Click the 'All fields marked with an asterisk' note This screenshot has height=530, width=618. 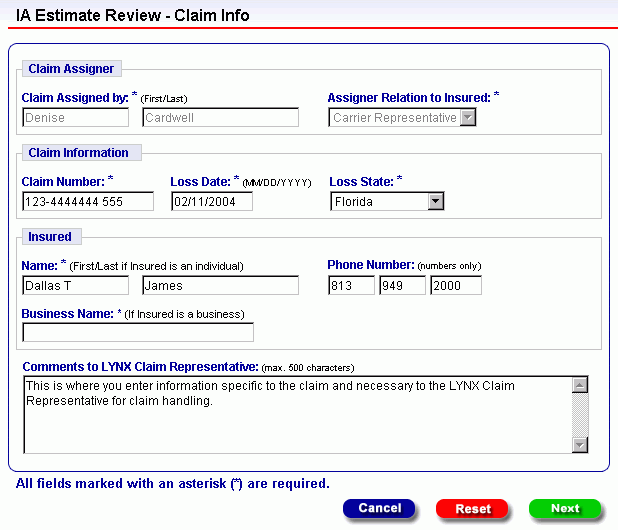tap(173, 484)
